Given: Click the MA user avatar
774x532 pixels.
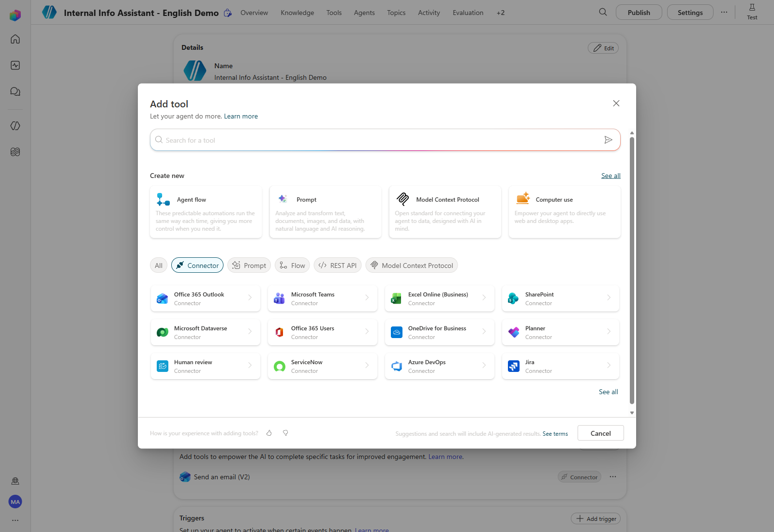Looking at the screenshot, I should click(x=15, y=502).
